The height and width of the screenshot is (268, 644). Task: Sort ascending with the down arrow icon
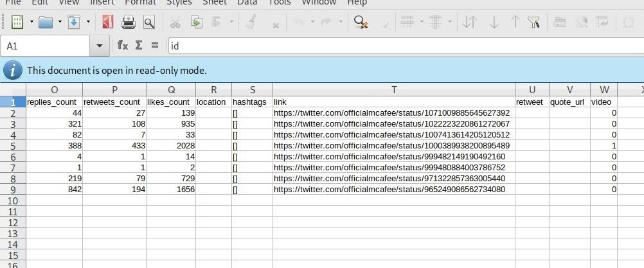click(x=494, y=22)
